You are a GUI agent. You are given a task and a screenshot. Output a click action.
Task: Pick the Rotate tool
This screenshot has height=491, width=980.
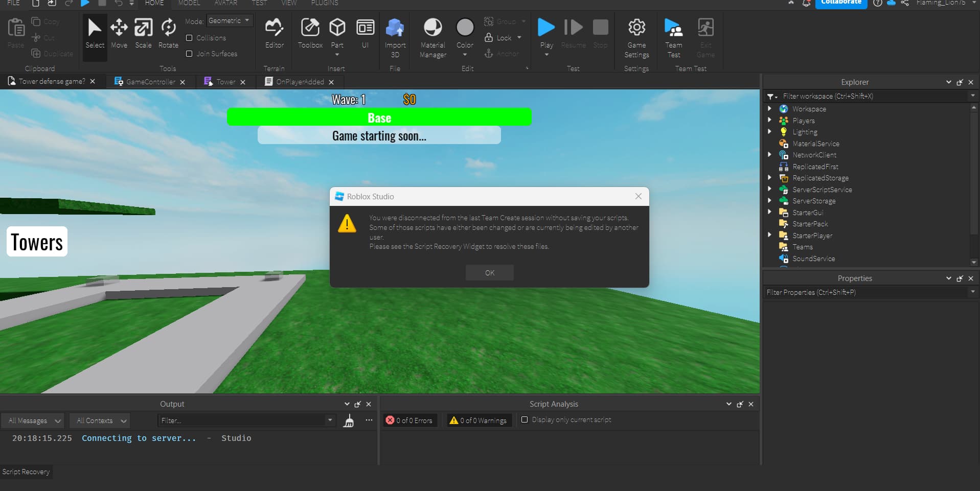click(168, 34)
